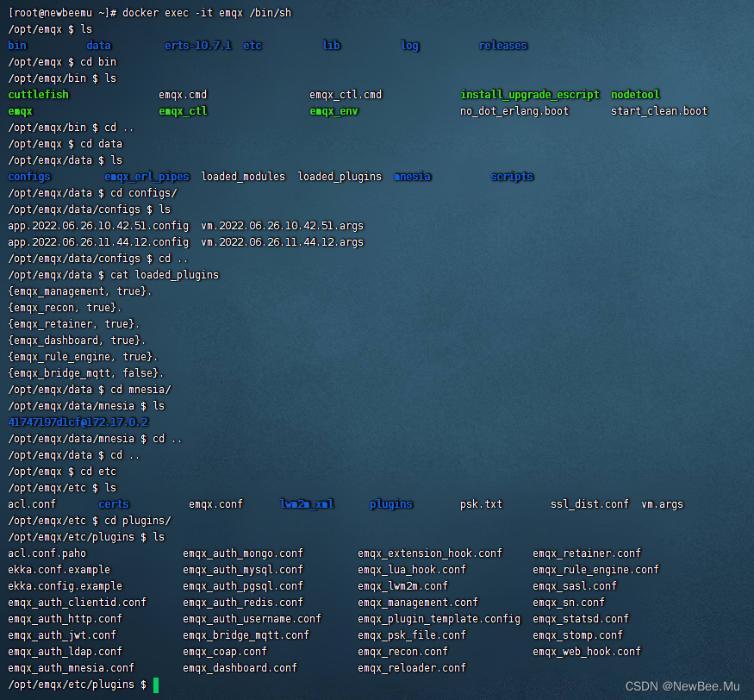This screenshot has width=754, height=700.
Task: Click the blue releases directory name
Action: [x=503, y=46]
